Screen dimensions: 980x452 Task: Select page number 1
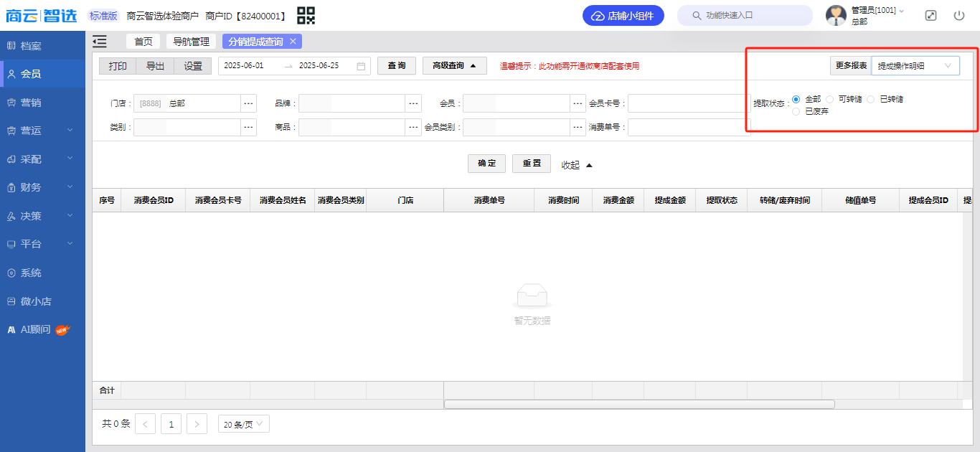point(171,424)
